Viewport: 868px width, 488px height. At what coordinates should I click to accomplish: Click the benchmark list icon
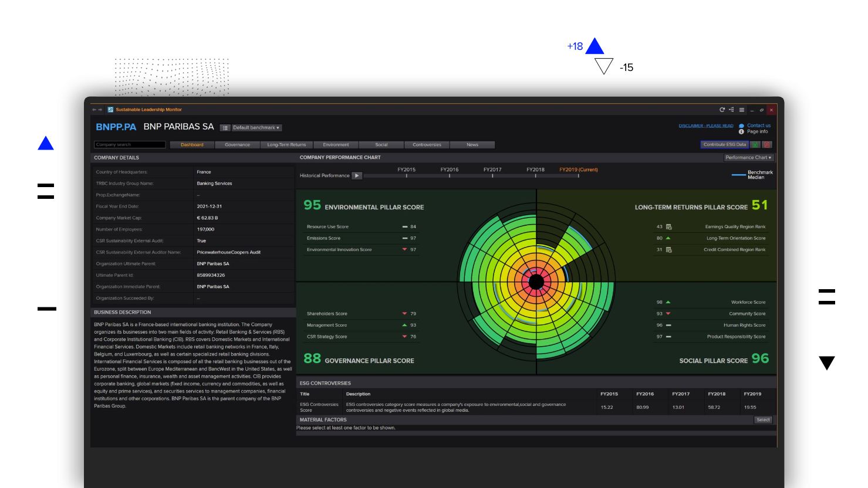225,128
